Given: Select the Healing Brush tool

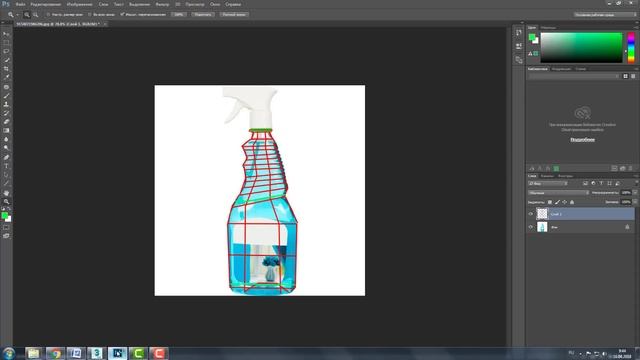Looking at the screenshot, I should pyautogui.click(x=6, y=87).
